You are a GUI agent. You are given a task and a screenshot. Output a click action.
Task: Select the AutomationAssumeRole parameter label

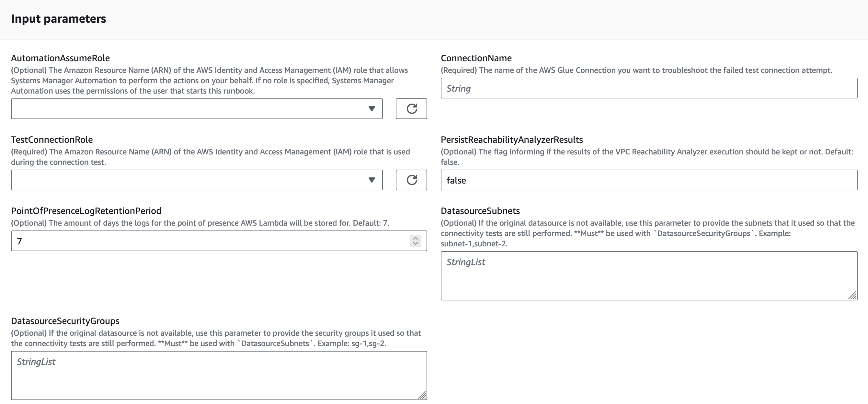60,58
